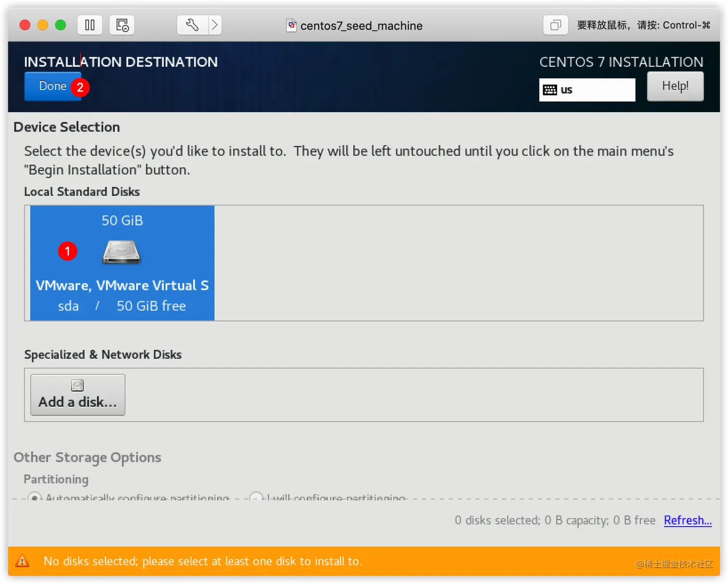The height and width of the screenshot is (584, 728).
Task: Open the VM snapshot toolbar icon
Action: click(x=122, y=25)
